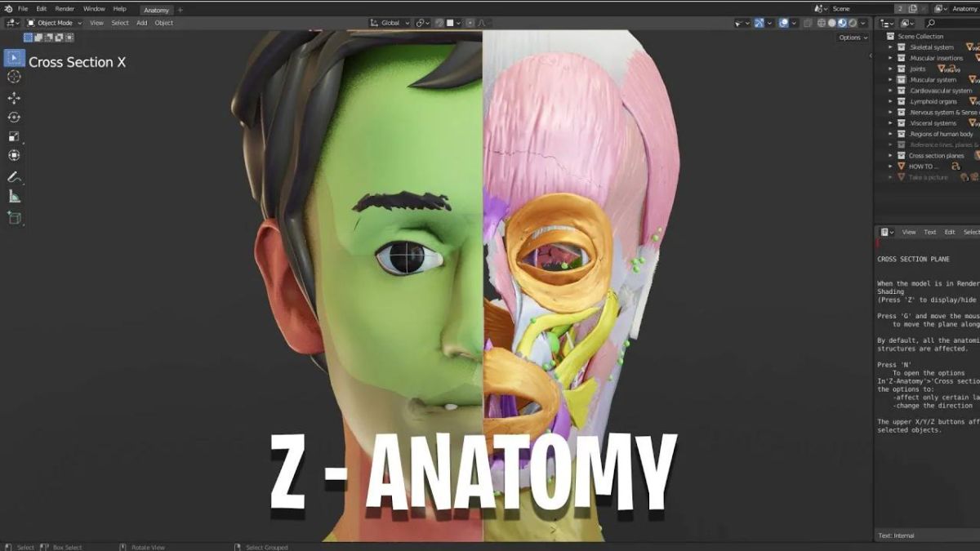Open the text editor View menu
980x551 pixels.
click(909, 232)
